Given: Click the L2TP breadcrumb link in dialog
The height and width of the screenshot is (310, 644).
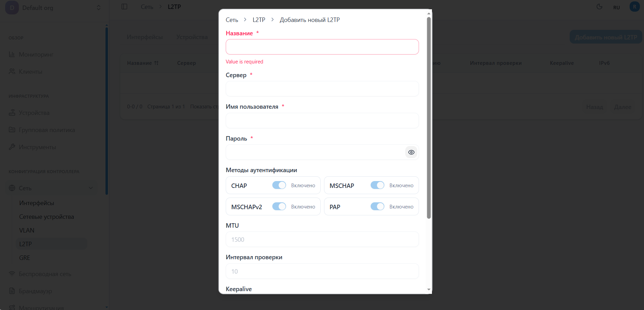Looking at the screenshot, I should pyautogui.click(x=259, y=20).
